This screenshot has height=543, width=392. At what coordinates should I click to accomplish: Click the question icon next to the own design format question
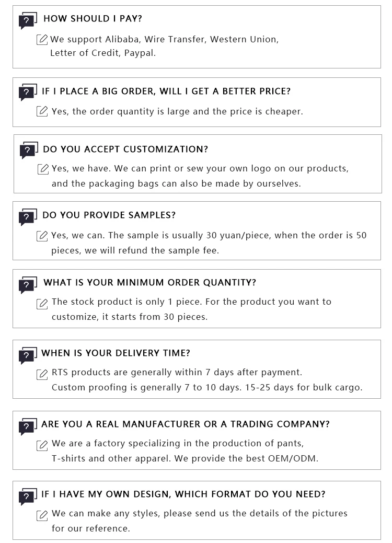tap(27, 496)
